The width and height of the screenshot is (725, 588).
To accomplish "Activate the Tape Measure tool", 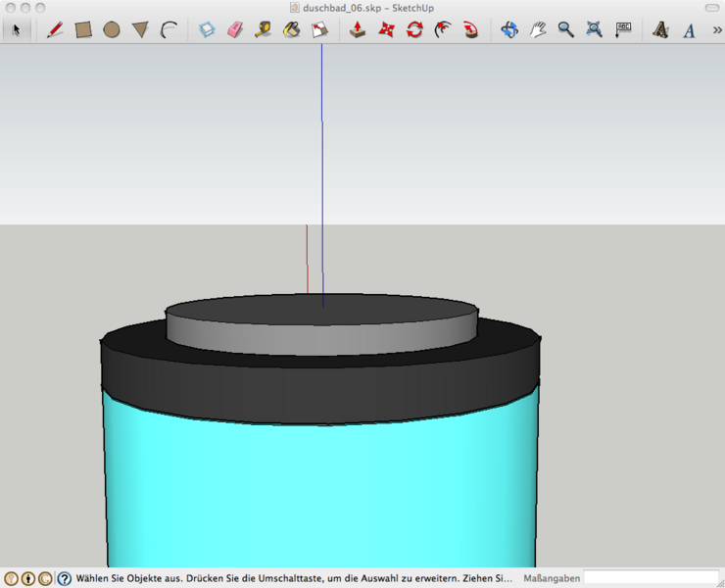I will (263, 29).
